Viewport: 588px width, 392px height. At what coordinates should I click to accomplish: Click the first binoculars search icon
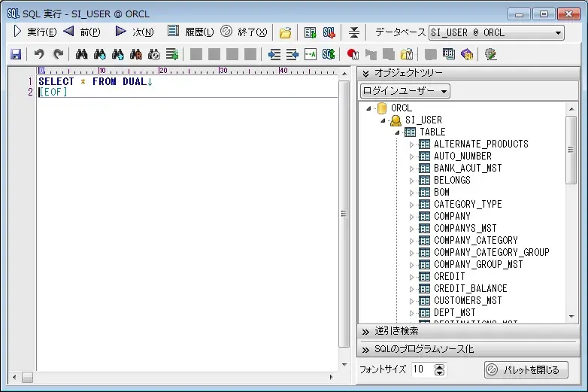point(82,54)
